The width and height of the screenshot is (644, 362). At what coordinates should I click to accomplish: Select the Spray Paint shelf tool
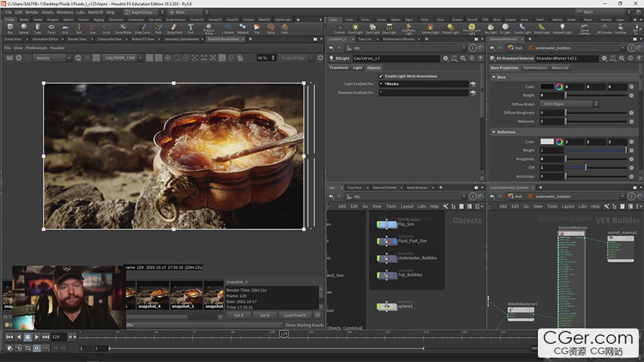[x=174, y=29]
